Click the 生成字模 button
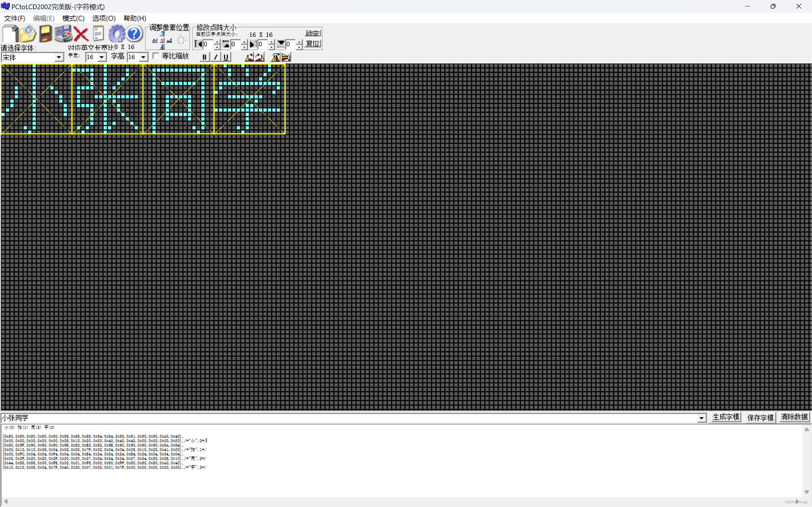Screen dimensions: 812x507 726,417
